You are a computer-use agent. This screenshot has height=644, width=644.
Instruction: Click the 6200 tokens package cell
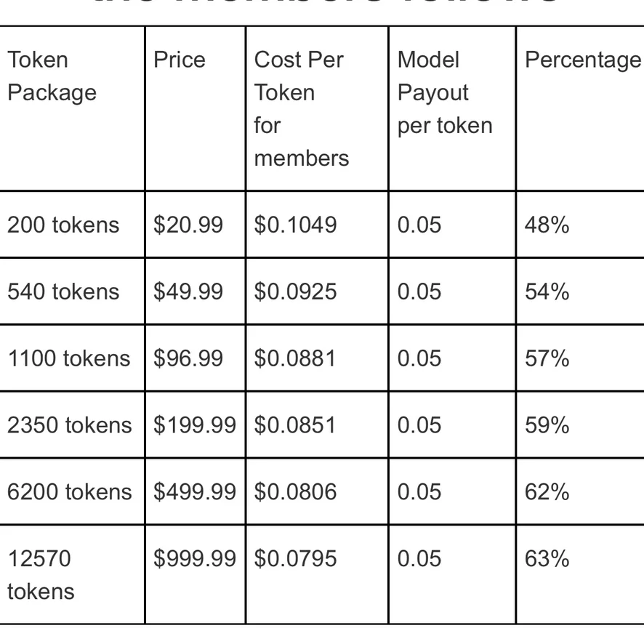(x=70, y=492)
